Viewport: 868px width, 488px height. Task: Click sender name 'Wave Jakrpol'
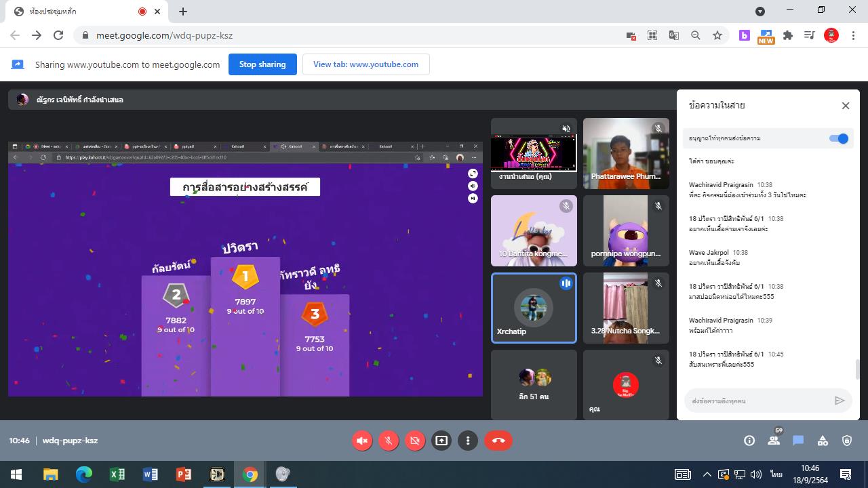[709, 253]
